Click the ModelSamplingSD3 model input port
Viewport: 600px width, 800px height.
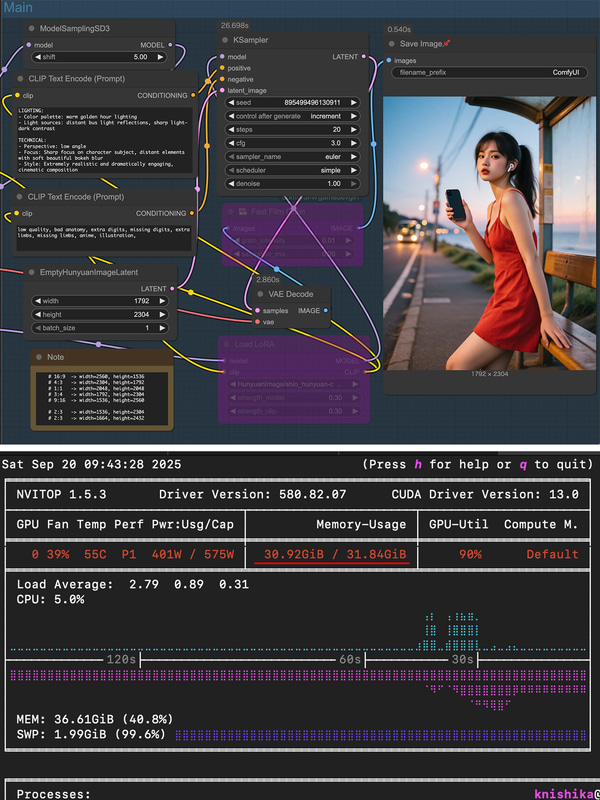coord(29,45)
